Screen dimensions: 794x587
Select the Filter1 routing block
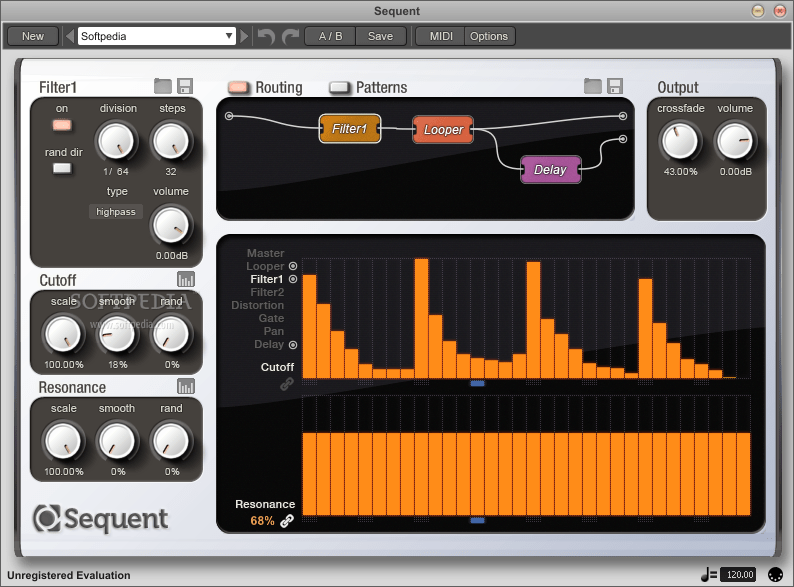(350, 129)
